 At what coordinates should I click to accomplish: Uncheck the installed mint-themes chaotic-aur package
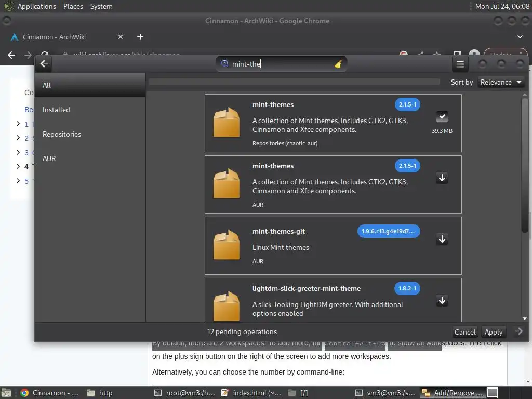(x=442, y=117)
